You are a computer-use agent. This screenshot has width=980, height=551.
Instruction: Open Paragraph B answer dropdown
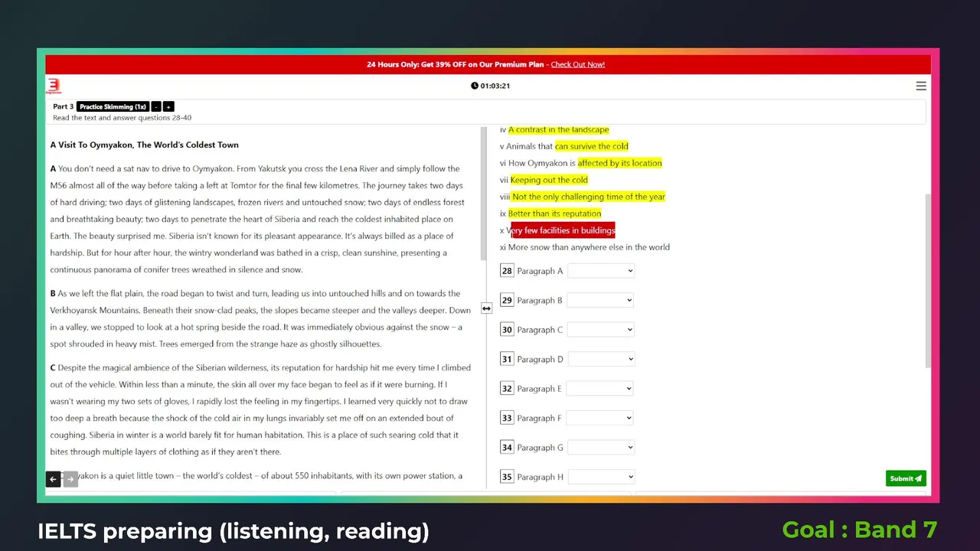click(601, 300)
